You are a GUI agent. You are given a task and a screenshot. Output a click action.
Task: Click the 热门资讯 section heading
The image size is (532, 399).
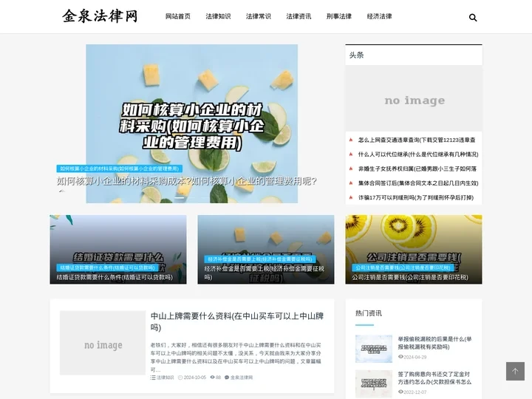[x=369, y=313]
